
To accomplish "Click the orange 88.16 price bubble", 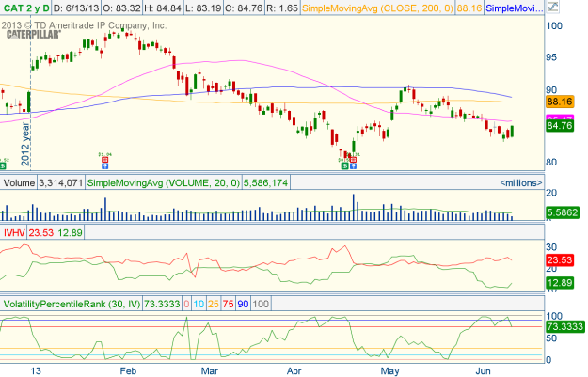I will pyautogui.click(x=560, y=102).
